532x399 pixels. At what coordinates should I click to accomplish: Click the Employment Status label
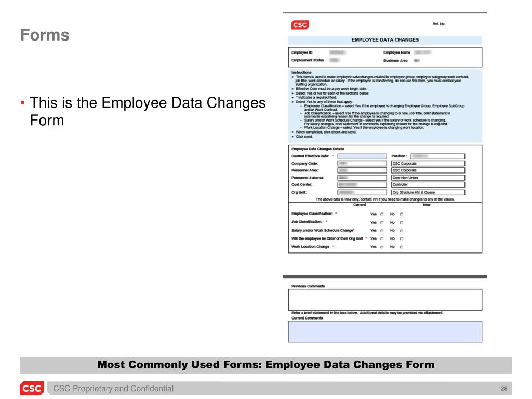click(x=308, y=60)
